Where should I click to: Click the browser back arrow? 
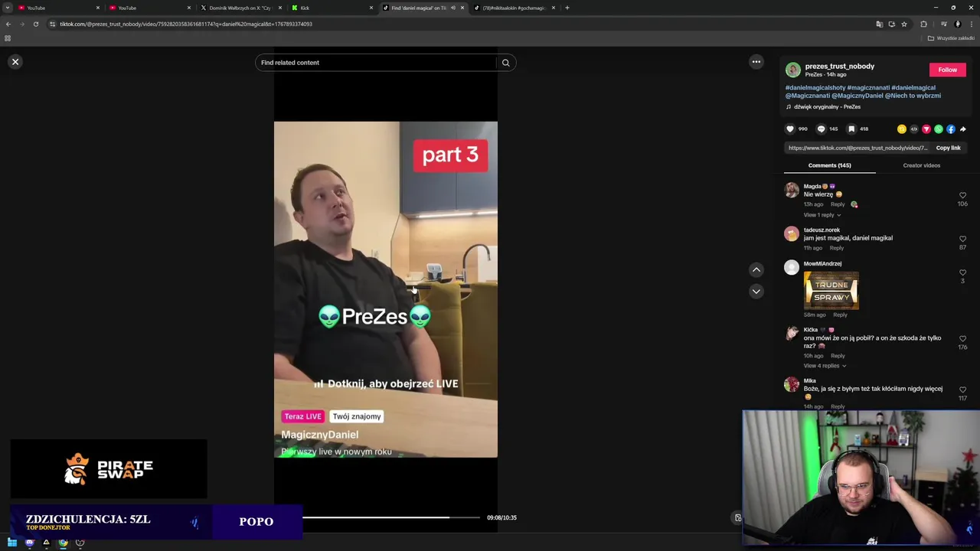click(8, 24)
